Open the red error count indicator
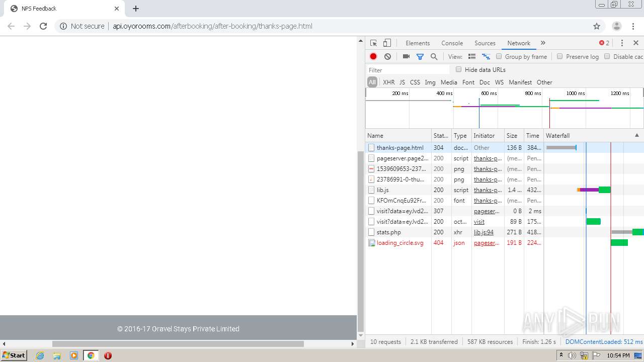 (x=604, y=43)
